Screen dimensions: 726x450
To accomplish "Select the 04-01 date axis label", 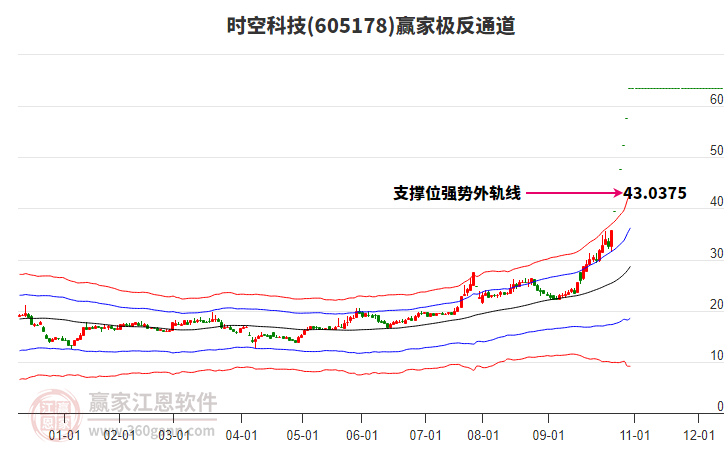I will tap(241, 436).
